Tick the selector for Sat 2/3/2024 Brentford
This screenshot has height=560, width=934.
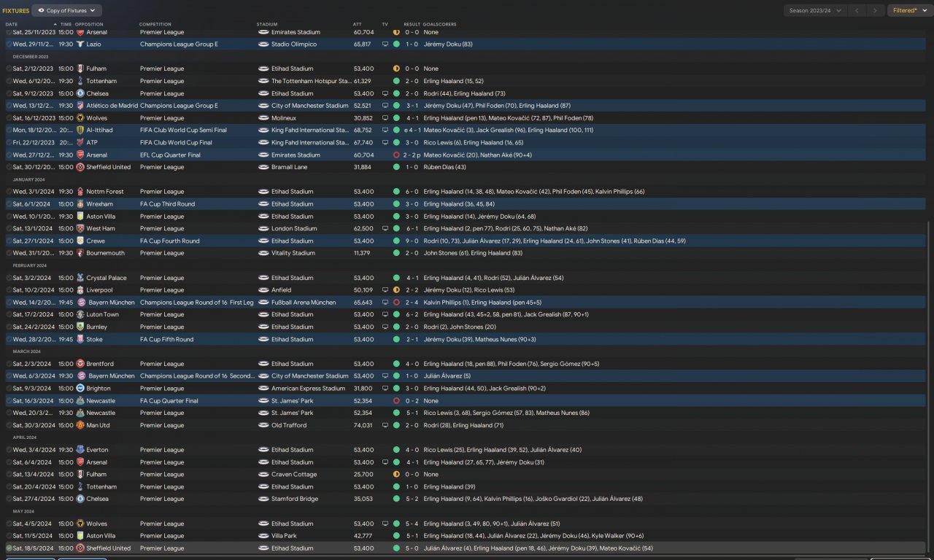click(9, 364)
